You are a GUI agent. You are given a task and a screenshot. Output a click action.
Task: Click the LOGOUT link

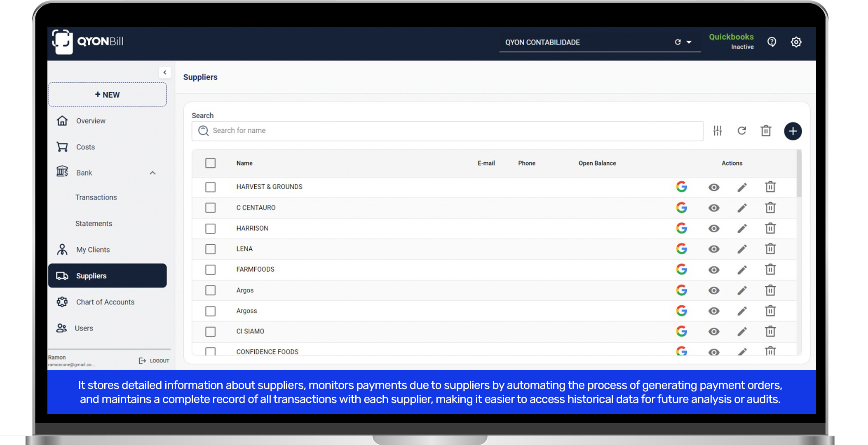tap(154, 361)
